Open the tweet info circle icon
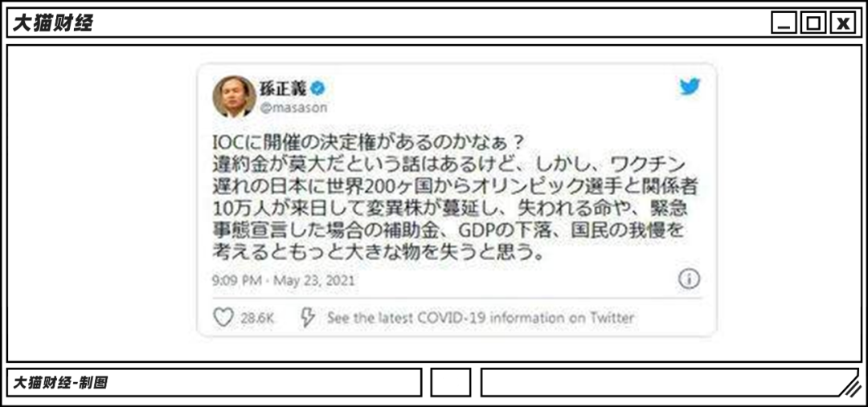This screenshot has height=407, width=868. (690, 279)
